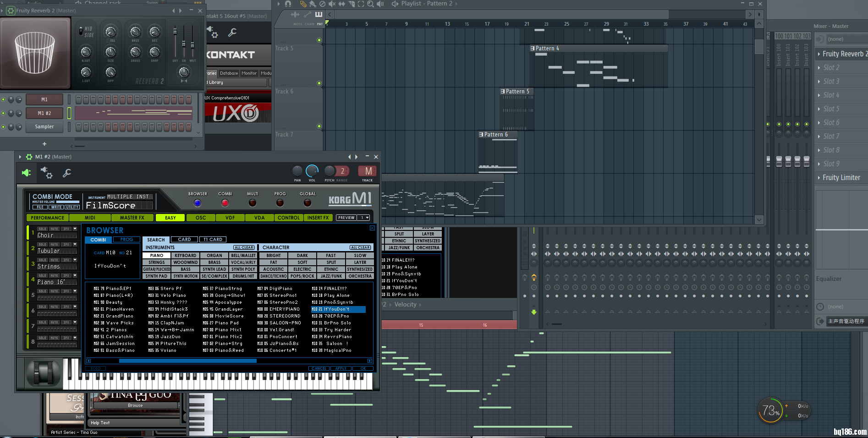This screenshot has width=868, height=438.
Task: Click the M1 #2 detailed settings gear icon
Action: [46, 173]
